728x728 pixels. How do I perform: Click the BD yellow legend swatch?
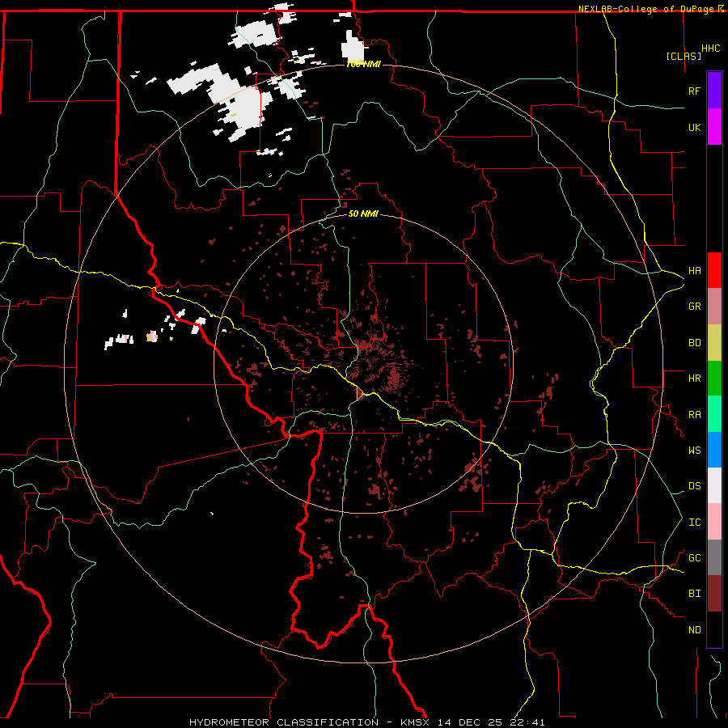[x=714, y=343]
